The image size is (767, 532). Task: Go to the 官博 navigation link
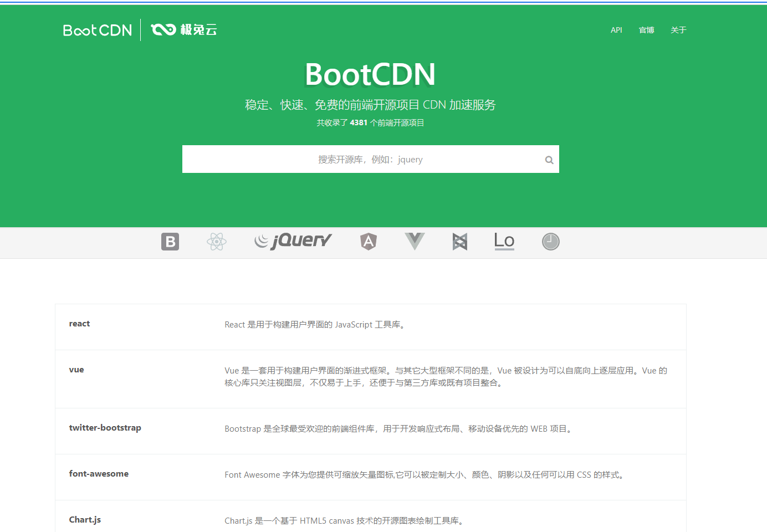[x=647, y=30]
